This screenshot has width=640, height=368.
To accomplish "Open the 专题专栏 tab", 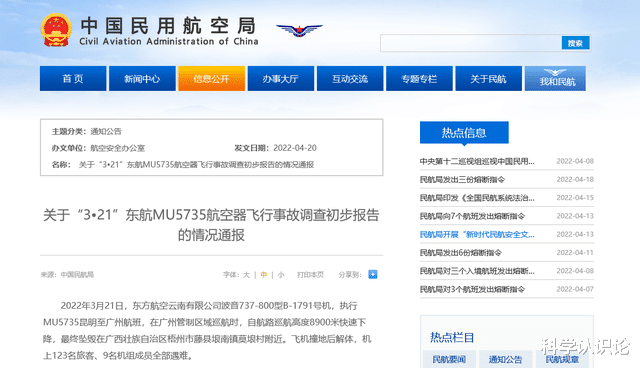I will 419,78.
